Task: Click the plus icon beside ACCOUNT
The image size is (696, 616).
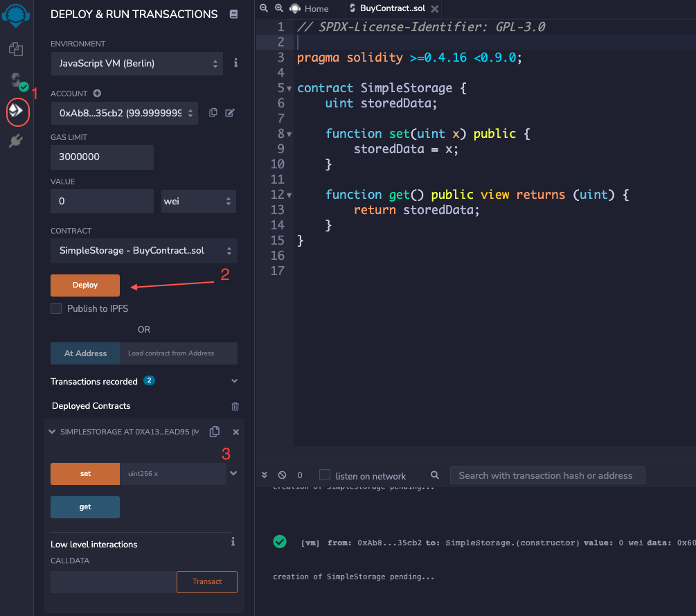Action: (x=97, y=94)
